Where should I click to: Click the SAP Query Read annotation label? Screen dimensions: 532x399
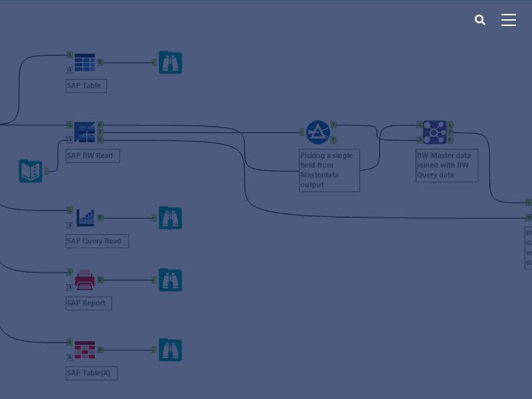coord(97,241)
